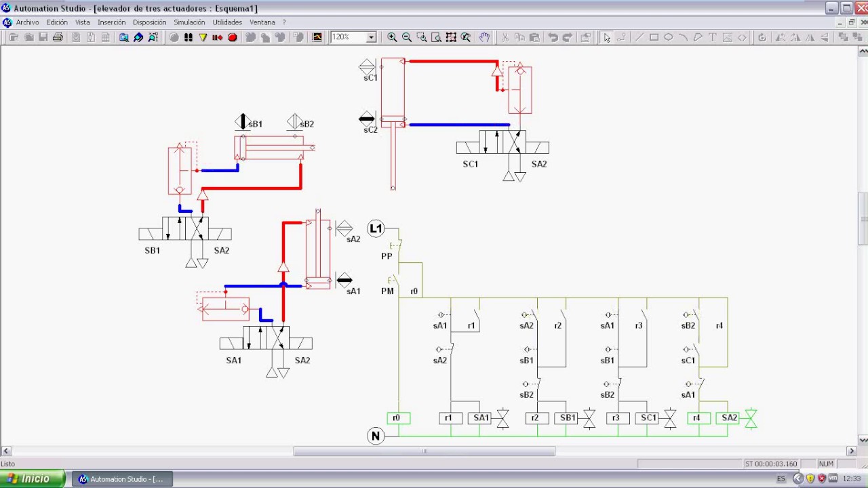
Task: Open the Ventana menu
Action: point(262,22)
